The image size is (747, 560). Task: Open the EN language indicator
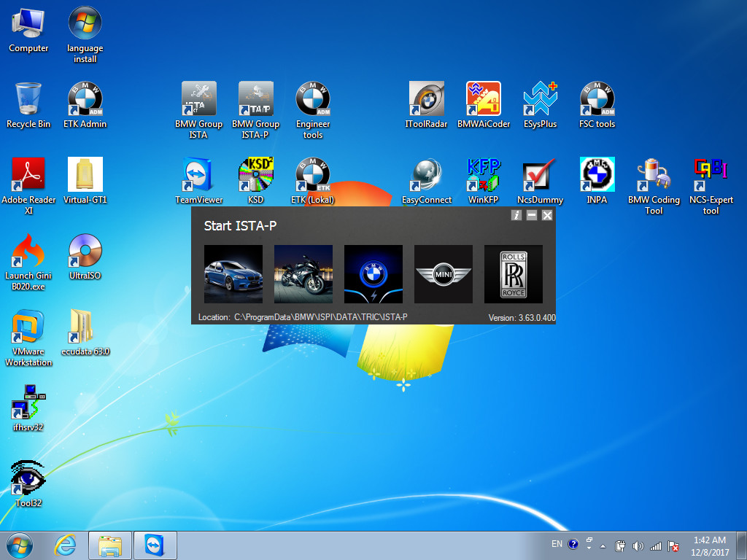pos(557,544)
